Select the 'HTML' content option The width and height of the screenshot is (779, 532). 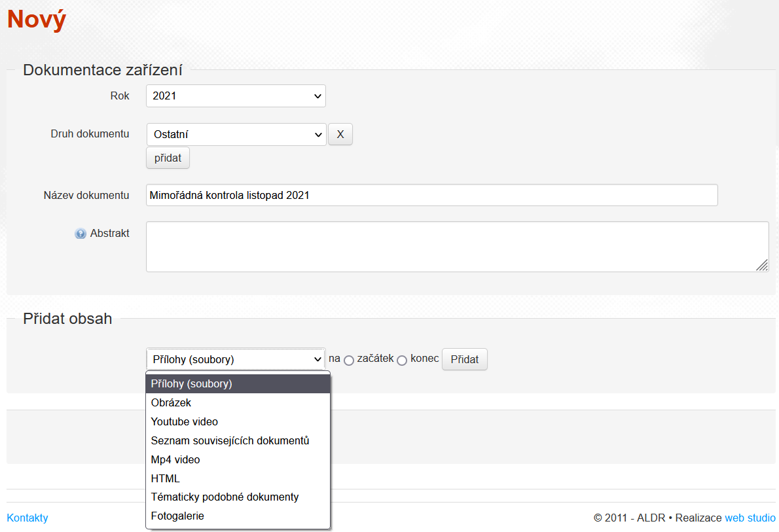tap(165, 479)
